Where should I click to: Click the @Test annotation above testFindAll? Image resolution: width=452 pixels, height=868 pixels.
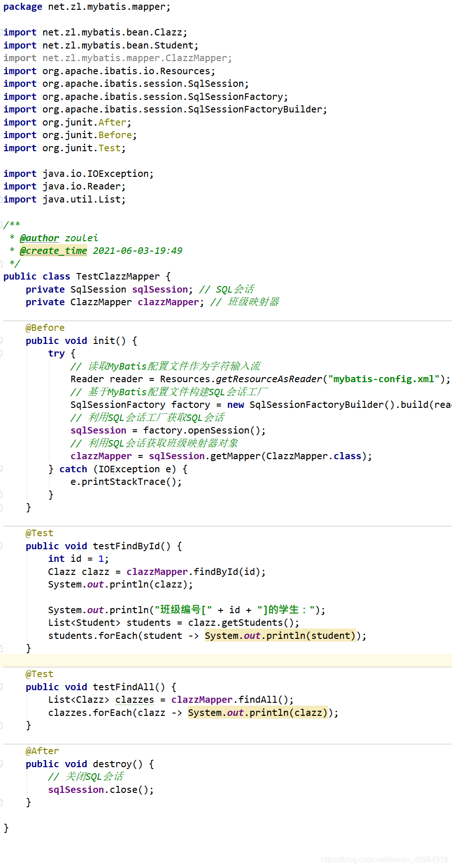click(40, 674)
